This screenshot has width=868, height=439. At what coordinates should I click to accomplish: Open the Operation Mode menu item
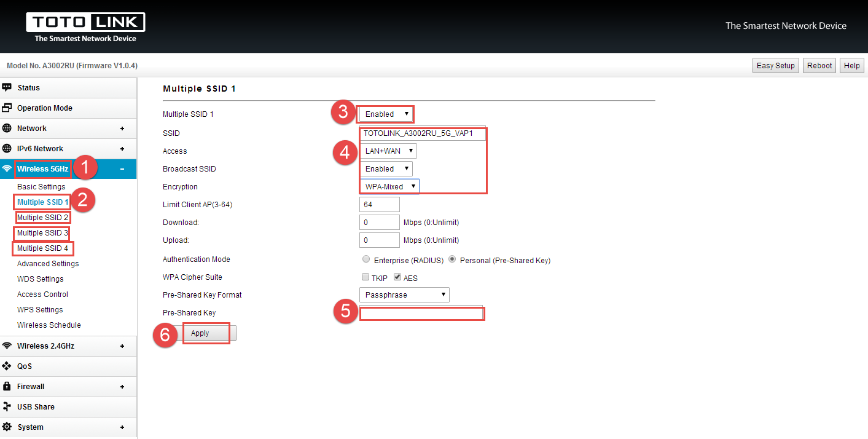point(68,108)
